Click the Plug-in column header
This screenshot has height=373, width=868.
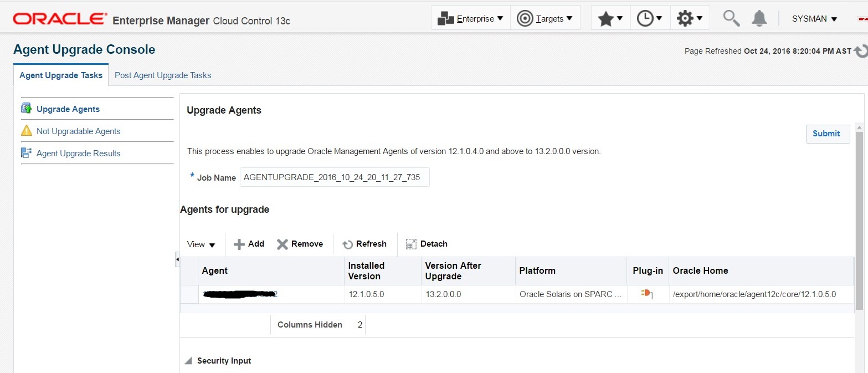coord(648,271)
